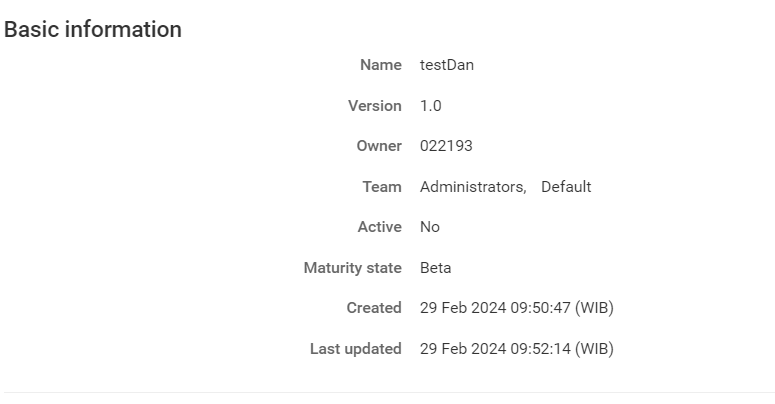Click the Created field label
Screen dimensions: 775x404
coord(374,308)
